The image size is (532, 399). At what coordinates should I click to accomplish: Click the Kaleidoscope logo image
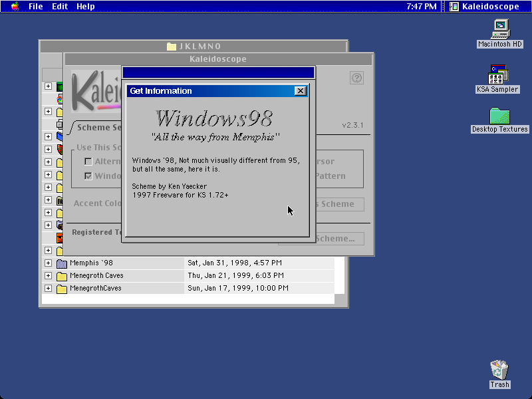96,91
